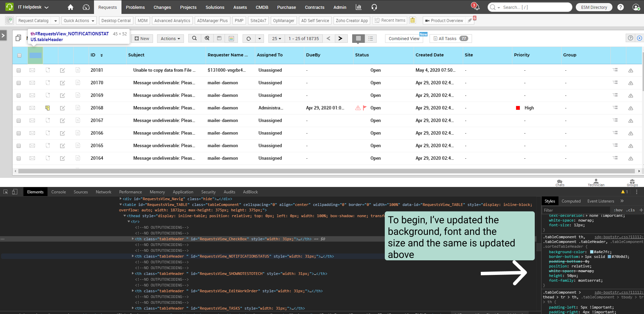Click the New request button

coord(142,39)
